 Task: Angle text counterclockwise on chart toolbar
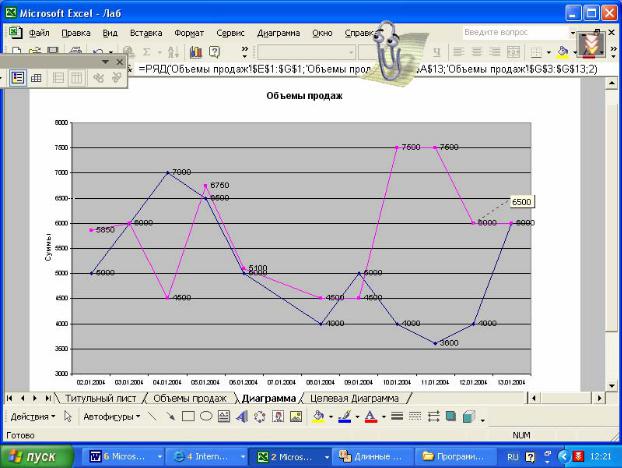point(117,77)
